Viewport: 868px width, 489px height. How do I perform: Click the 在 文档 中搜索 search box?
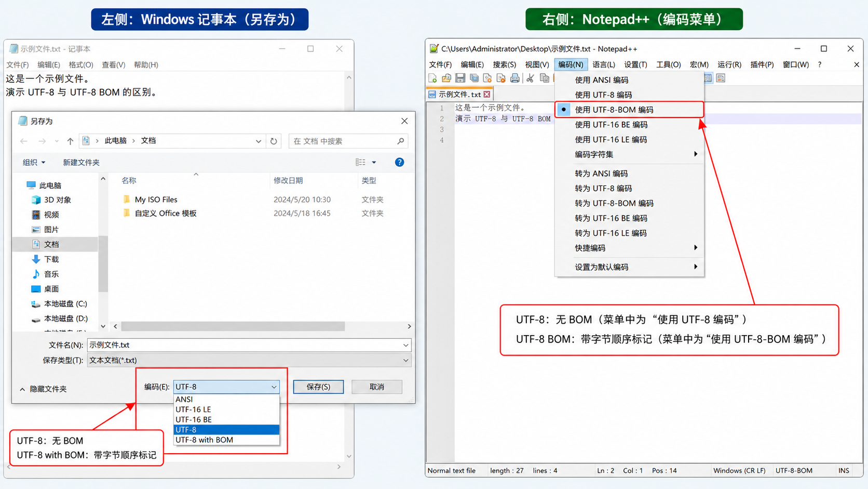click(348, 141)
